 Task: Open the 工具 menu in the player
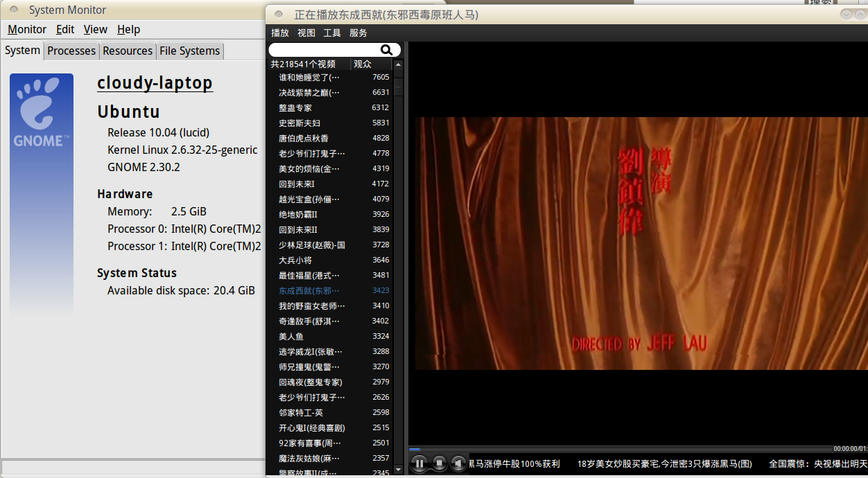(x=332, y=33)
